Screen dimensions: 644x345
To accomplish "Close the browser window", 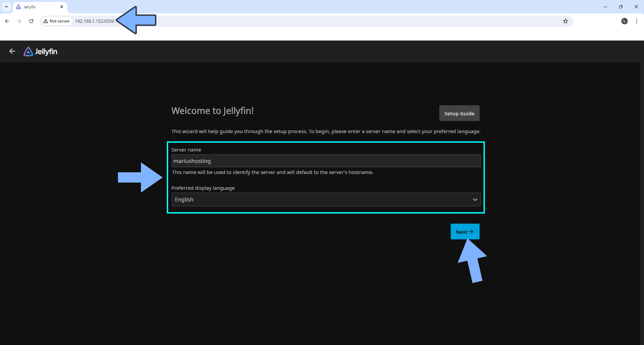I will (636, 7).
